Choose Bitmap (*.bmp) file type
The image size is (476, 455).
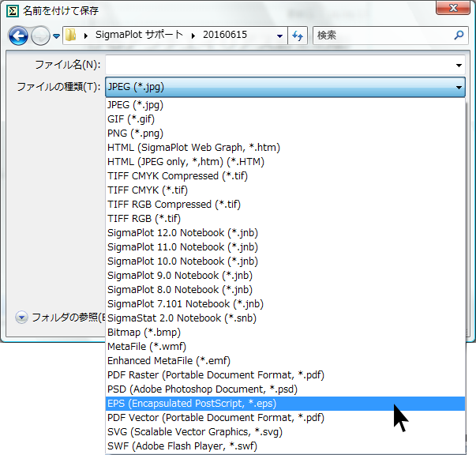click(285, 333)
